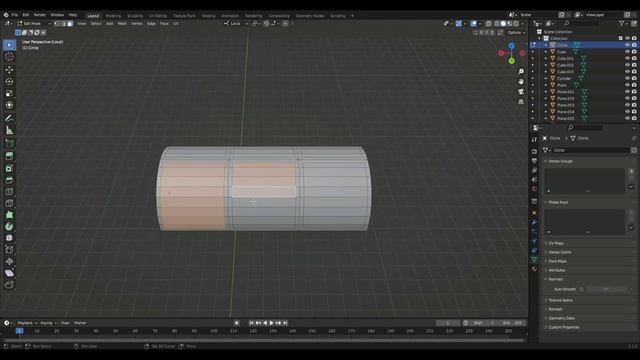This screenshot has width=640, height=360.
Task: Select the Bevel tool
Action: point(9,180)
